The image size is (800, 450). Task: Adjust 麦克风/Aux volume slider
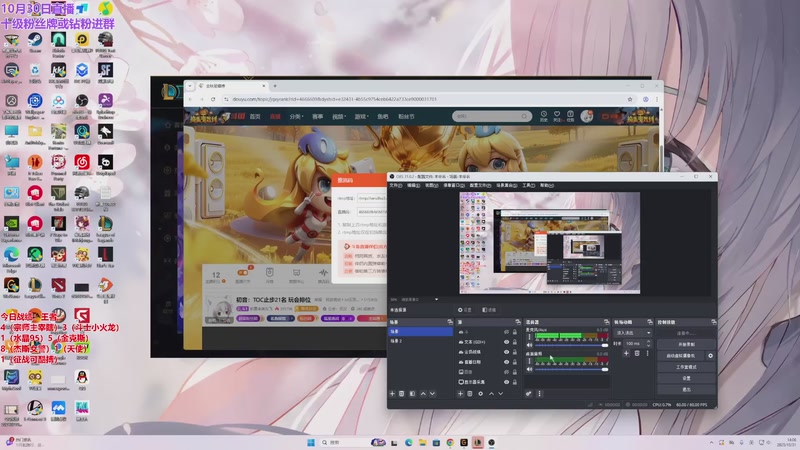[x=571, y=345]
